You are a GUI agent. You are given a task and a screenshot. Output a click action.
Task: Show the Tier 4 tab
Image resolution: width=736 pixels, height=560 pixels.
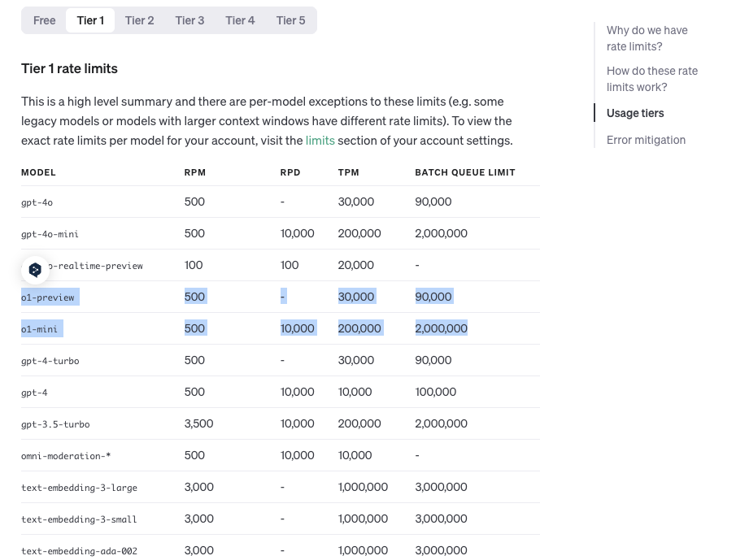pyautogui.click(x=240, y=20)
